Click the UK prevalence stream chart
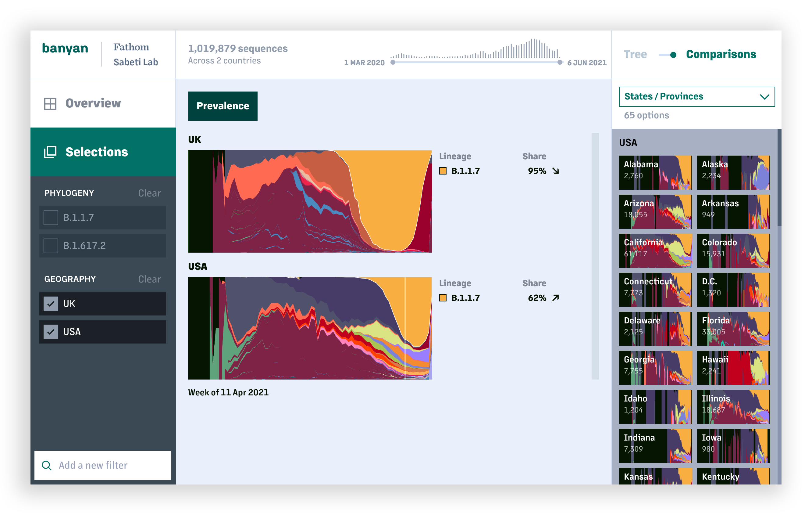The height and width of the screenshot is (515, 812). click(x=310, y=201)
